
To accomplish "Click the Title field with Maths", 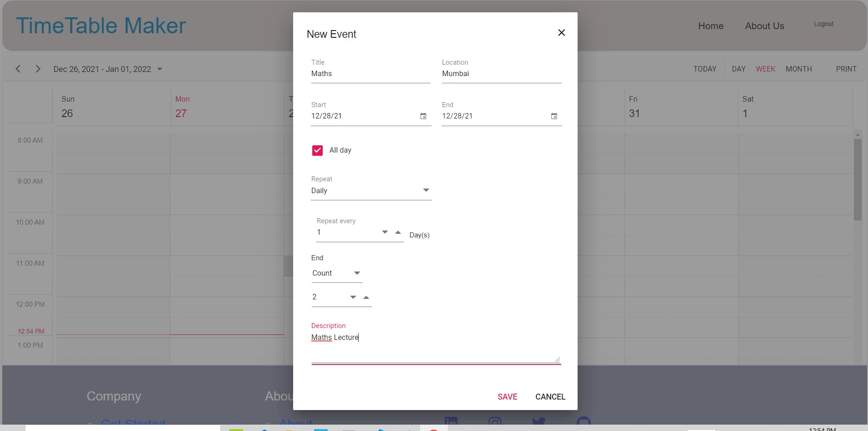I will coord(371,74).
